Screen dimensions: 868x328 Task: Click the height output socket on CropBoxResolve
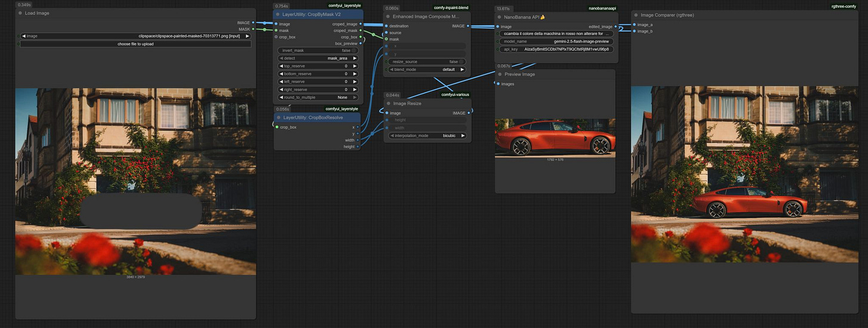coord(358,147)
